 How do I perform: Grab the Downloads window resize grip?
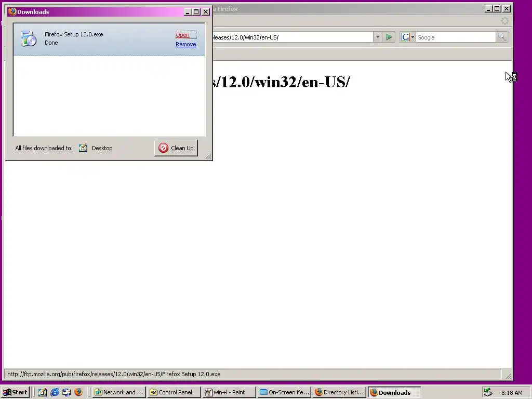coord(208,156)
